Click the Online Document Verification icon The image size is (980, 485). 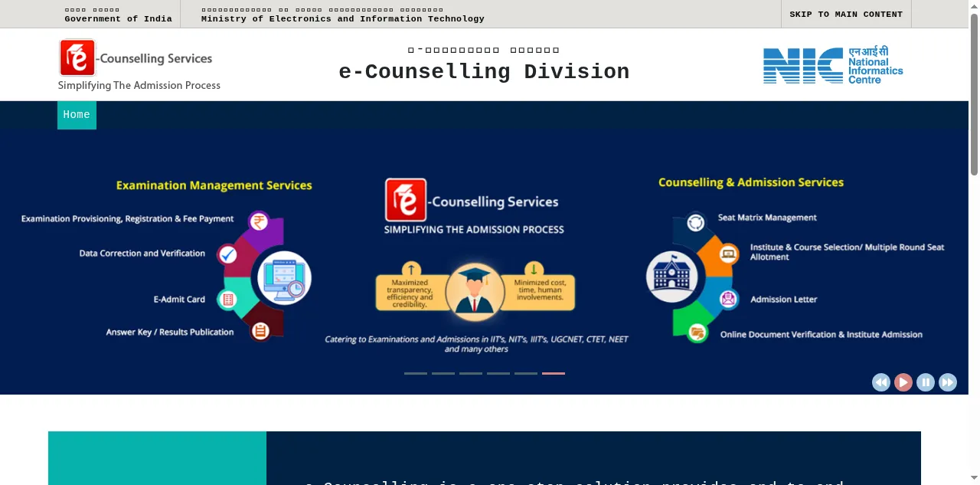coord(697,333)
